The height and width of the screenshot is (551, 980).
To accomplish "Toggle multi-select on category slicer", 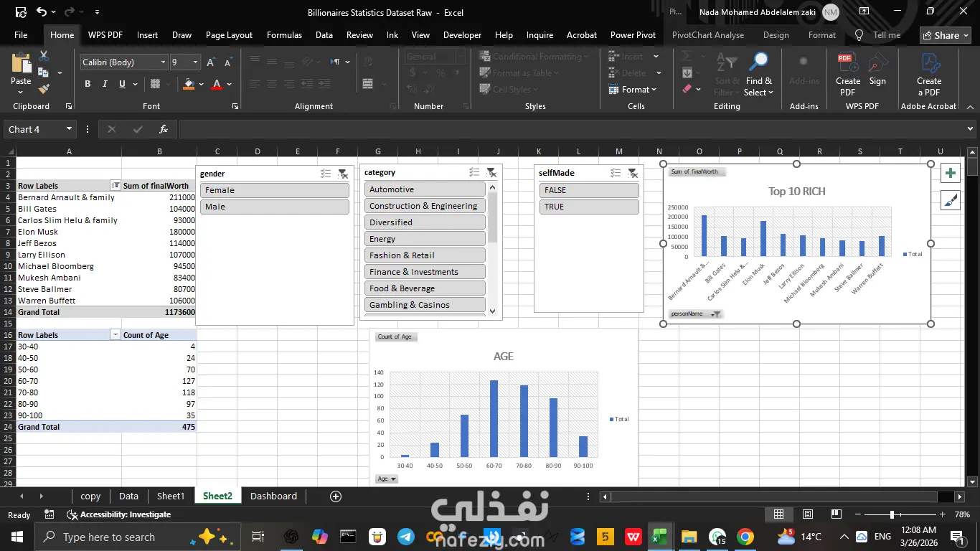I will 474,172.
